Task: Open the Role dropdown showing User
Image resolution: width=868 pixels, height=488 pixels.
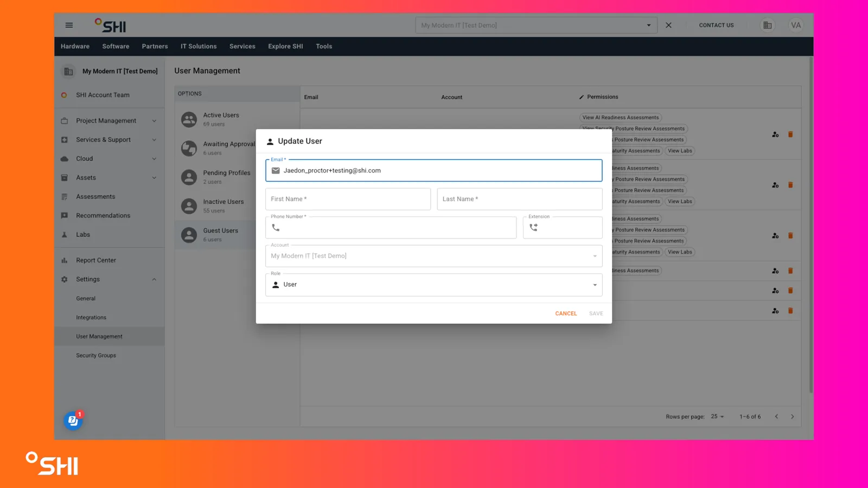Action: [433, 285]
